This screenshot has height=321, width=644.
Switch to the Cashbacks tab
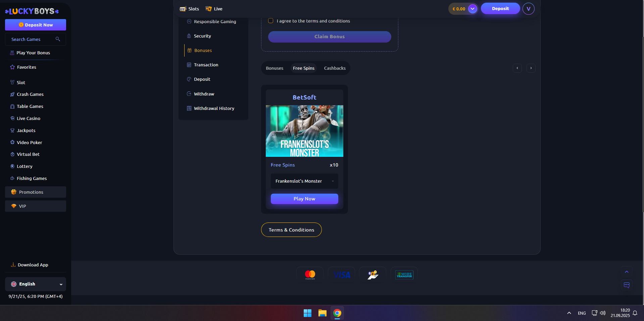click(x=335, y=68)
